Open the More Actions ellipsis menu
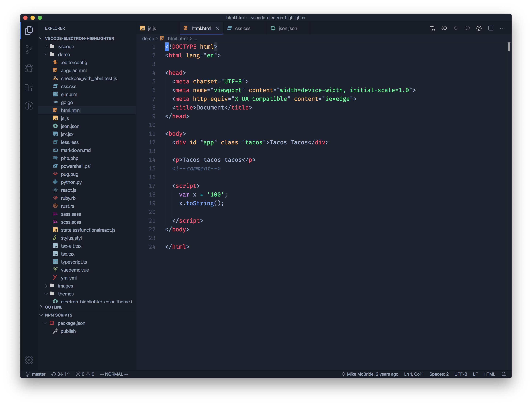This screenshot has width=532, height=405. coord(502,28)
